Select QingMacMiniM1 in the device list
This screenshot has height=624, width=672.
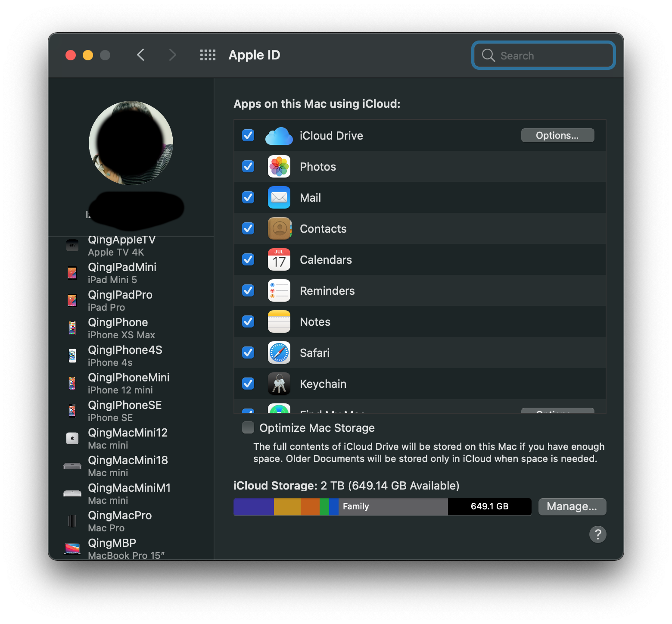tap(131, 493)
